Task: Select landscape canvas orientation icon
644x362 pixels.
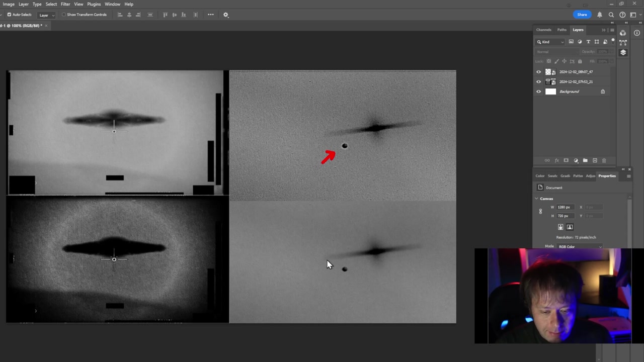Action: [x=570, y=227]
